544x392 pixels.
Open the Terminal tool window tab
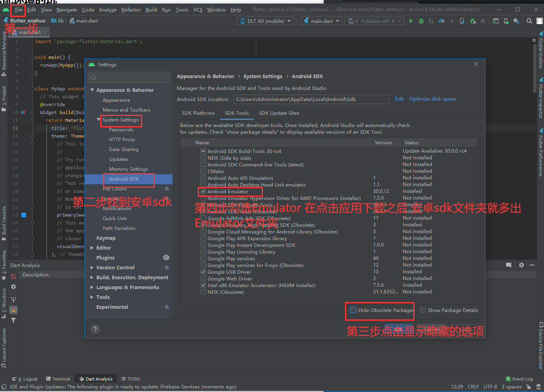(x=58, y=379)
